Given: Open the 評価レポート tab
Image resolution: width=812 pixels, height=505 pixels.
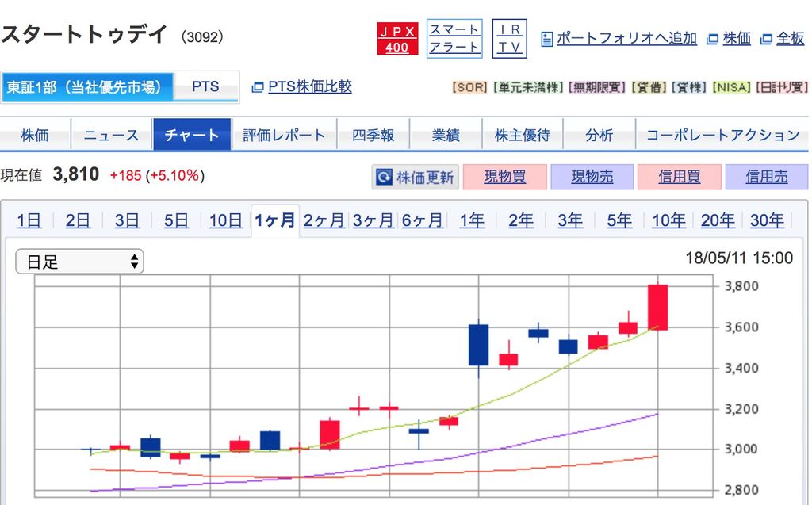Looking at the screenshot, I should [x=284, y=135].
